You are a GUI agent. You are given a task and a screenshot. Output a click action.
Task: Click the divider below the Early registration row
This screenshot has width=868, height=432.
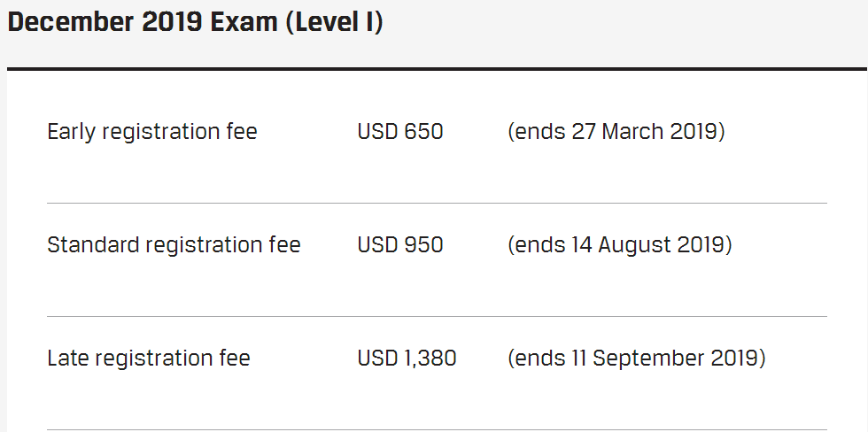pos(437,203)
